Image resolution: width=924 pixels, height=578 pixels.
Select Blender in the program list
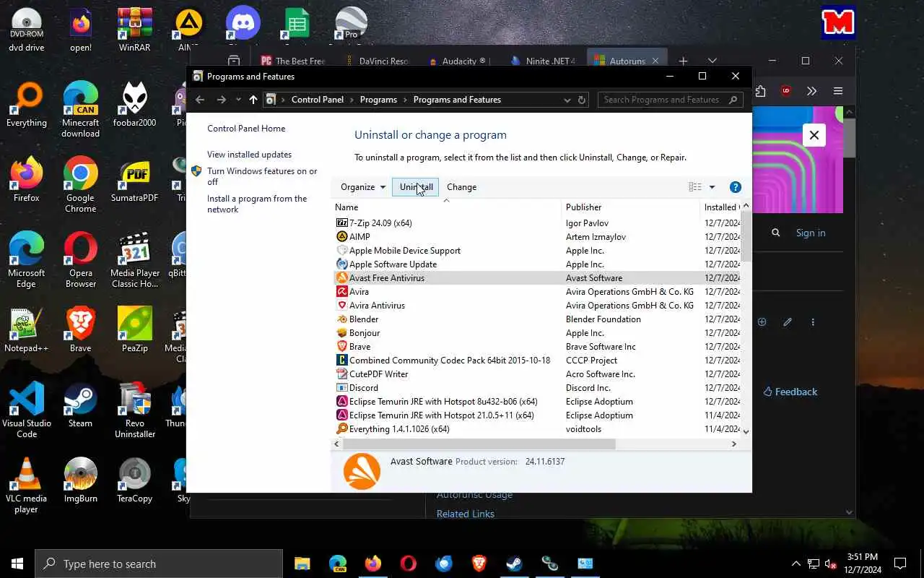tap(538, 319)
